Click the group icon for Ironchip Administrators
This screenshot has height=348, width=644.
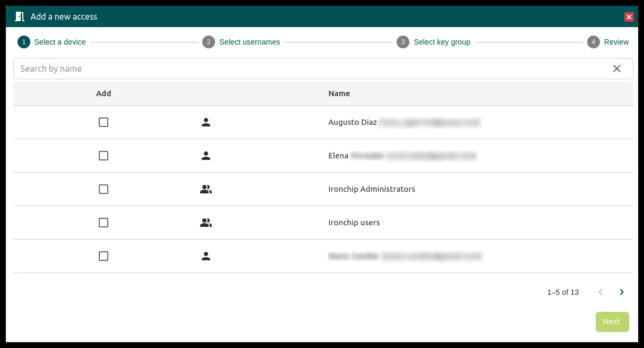[206, 189]
